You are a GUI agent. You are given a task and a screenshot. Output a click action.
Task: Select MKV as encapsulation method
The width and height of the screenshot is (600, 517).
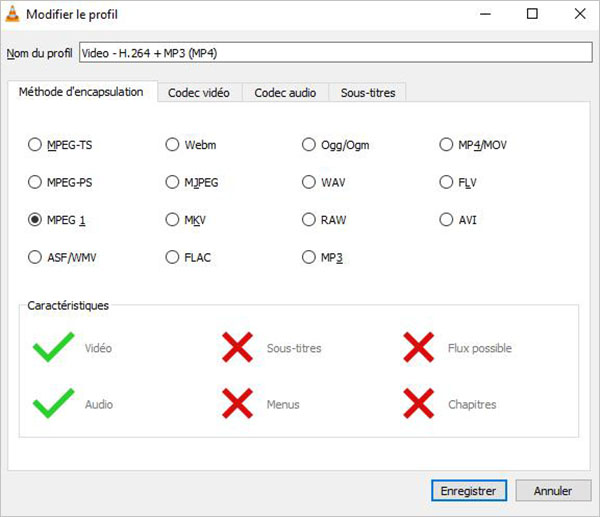173,220
